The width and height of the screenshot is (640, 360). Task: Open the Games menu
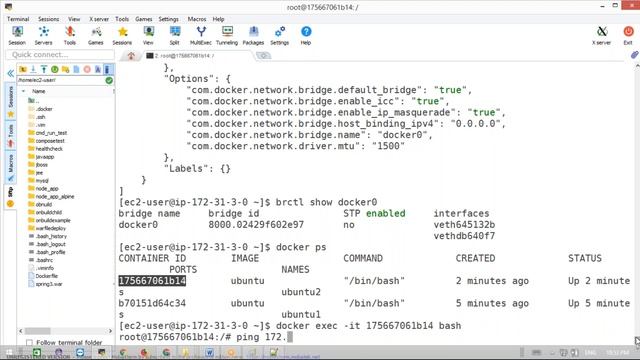point(144,19)
